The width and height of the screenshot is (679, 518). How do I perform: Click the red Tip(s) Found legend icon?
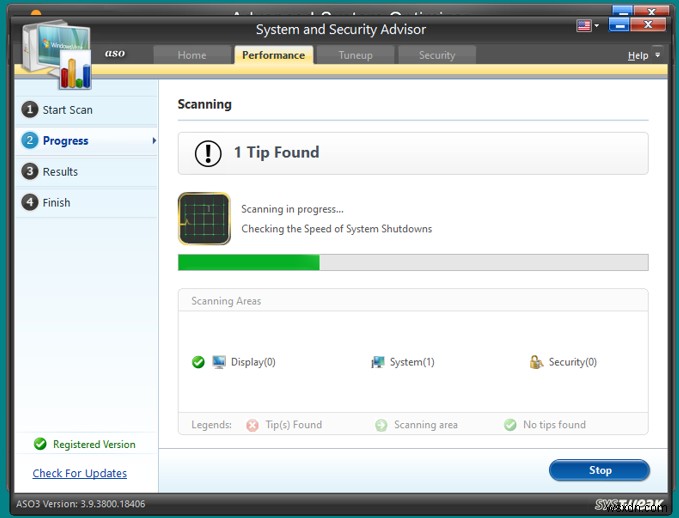252,425
